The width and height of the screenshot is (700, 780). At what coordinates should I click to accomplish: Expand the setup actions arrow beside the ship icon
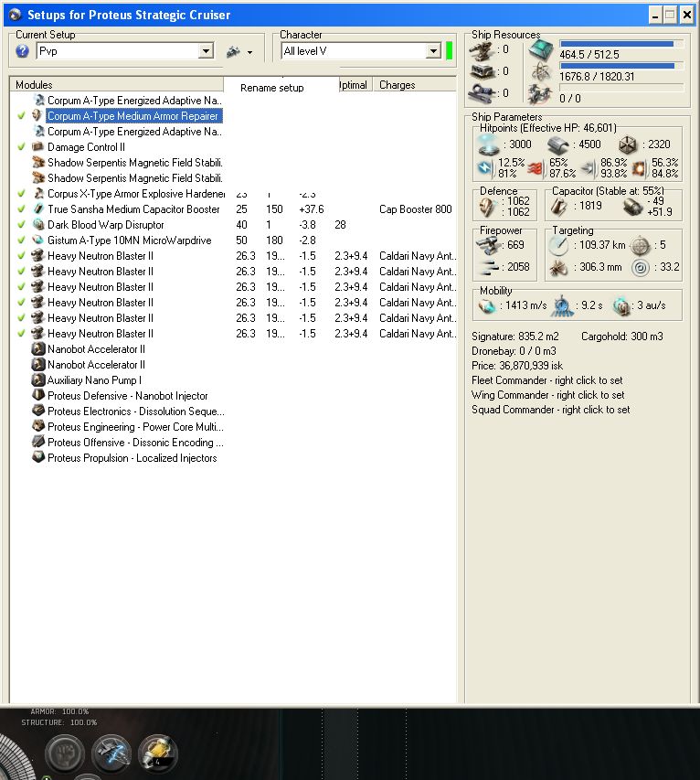(x=249, y=52)
